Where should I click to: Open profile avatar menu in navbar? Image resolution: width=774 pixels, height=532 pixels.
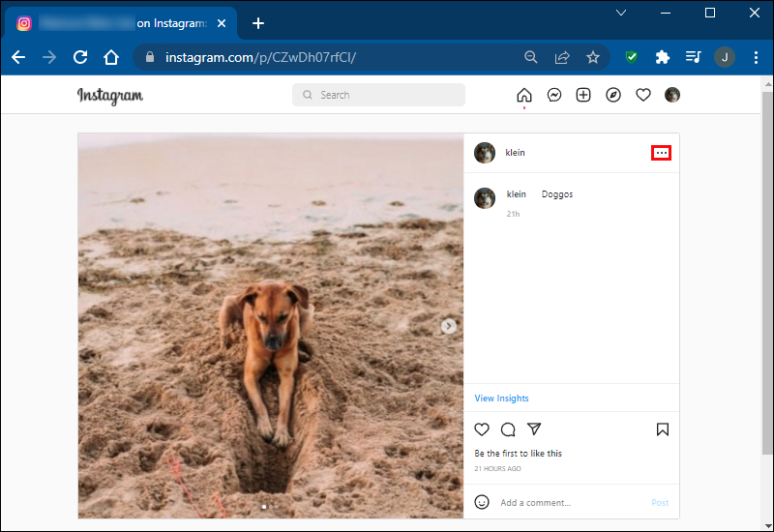[x=672, y=95]
